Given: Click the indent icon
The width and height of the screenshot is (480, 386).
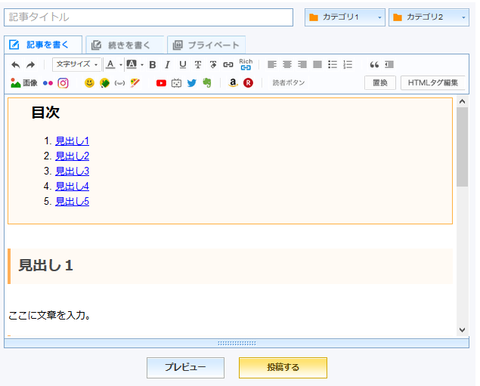Looking at the screenshot, I should click(x=389, y=65).
